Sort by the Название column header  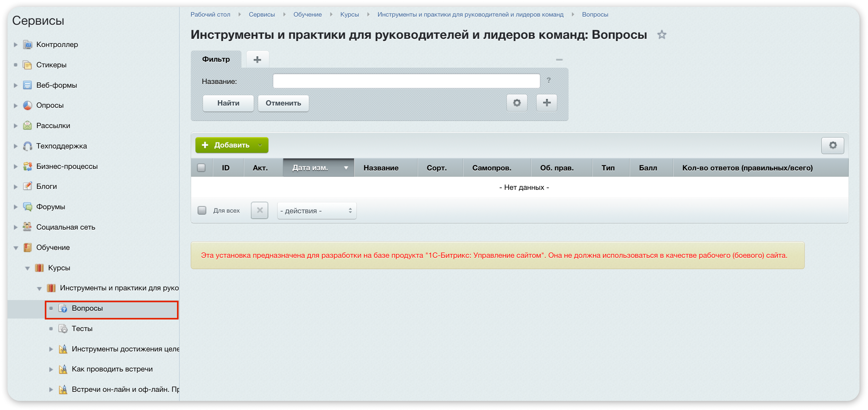386,168
